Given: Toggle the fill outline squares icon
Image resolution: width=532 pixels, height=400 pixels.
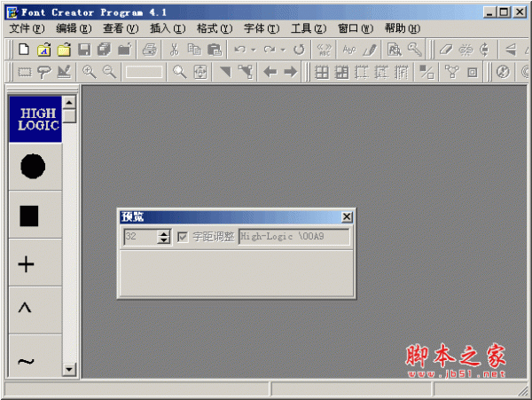Looking at the screenshot, I should point(426,72).
